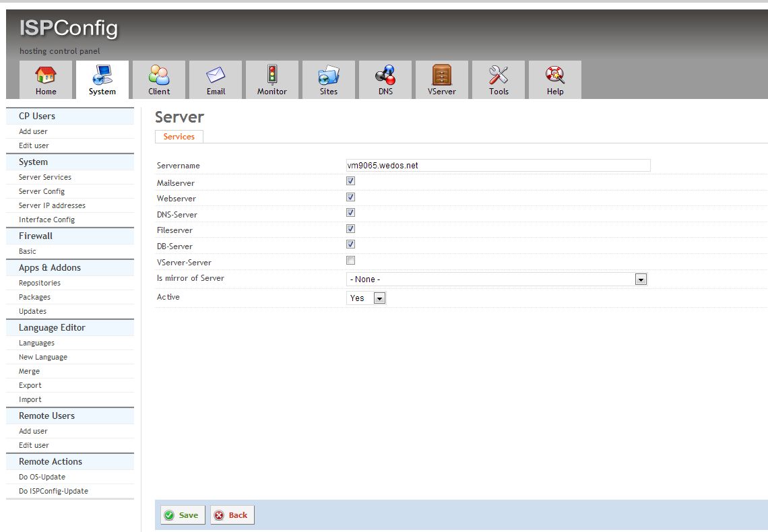Image resolution: width=768 pixels, height=532 pixels.
Task: Open the VServer cabinet icon
Action: point(442,75)
